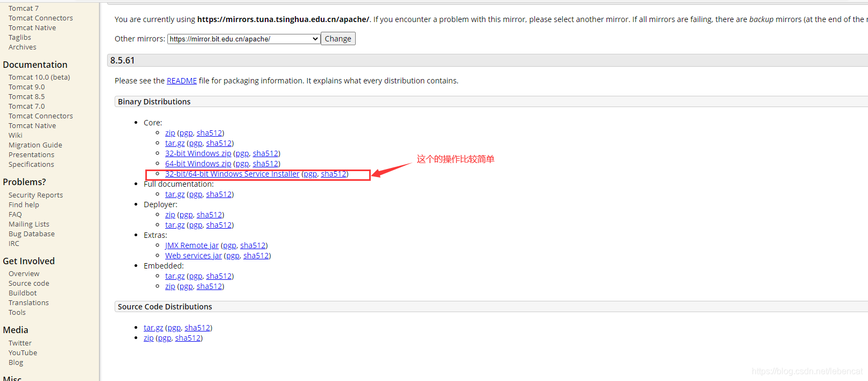Open the Tools page

(17, 313)
